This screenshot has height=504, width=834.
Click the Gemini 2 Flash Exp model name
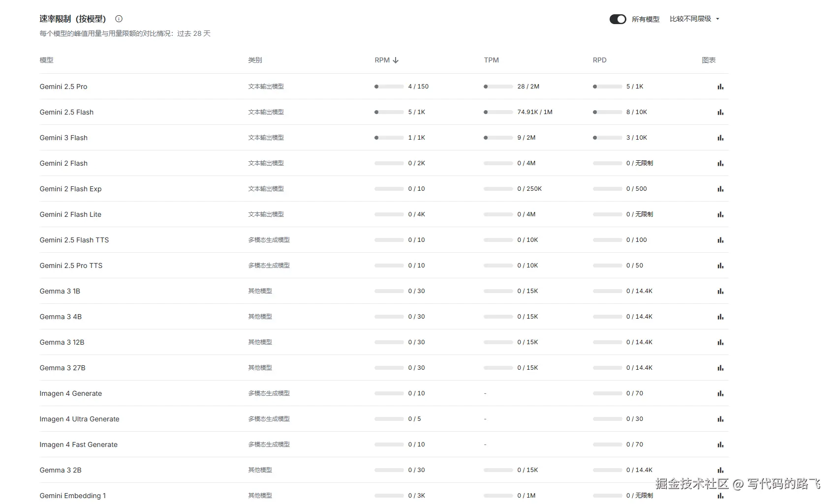[70, 189]
